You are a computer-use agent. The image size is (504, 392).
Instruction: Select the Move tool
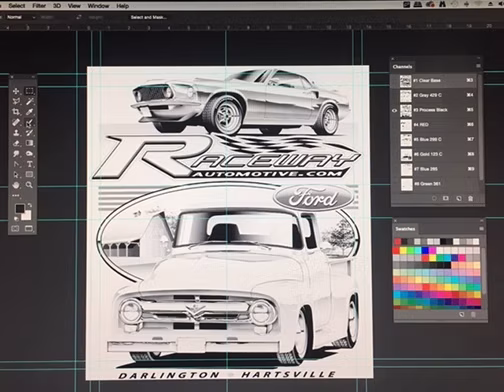pyautogui.click(x=16, y=91)
